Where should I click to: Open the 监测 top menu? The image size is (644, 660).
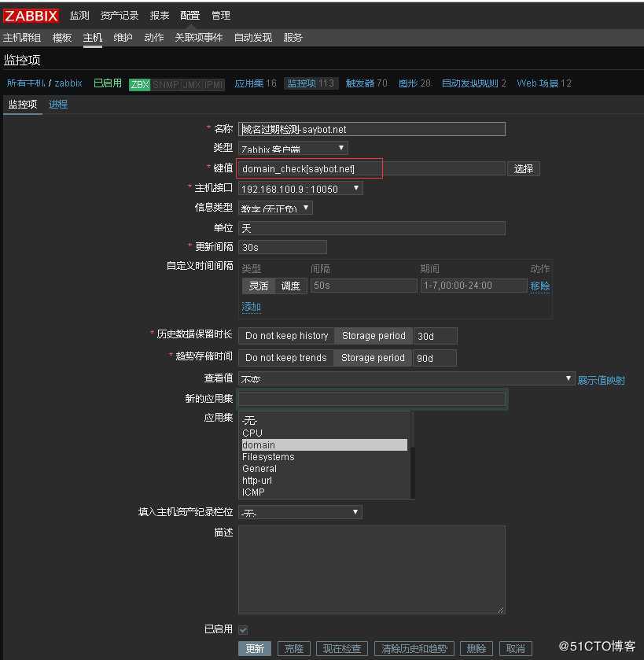click(79, 16)
